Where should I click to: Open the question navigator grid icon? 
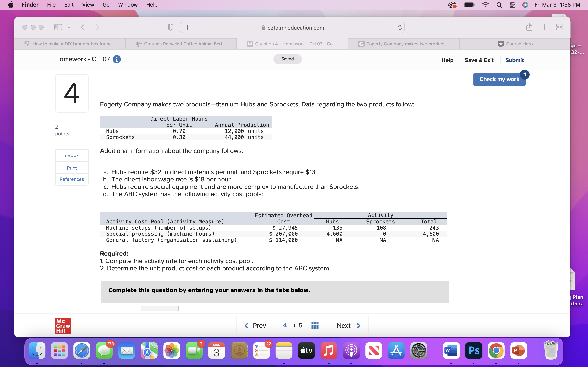(315, 325)
